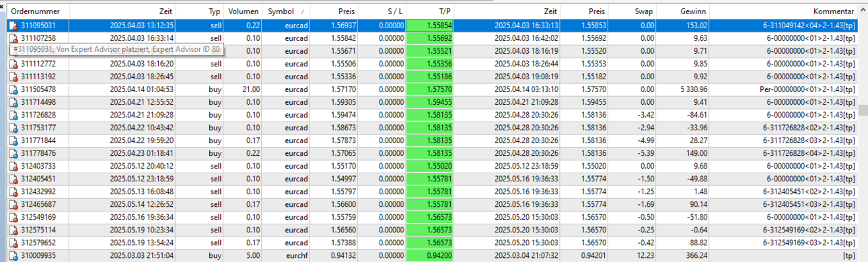
Task: Click the icon of order 311778476
Action: 13,153
